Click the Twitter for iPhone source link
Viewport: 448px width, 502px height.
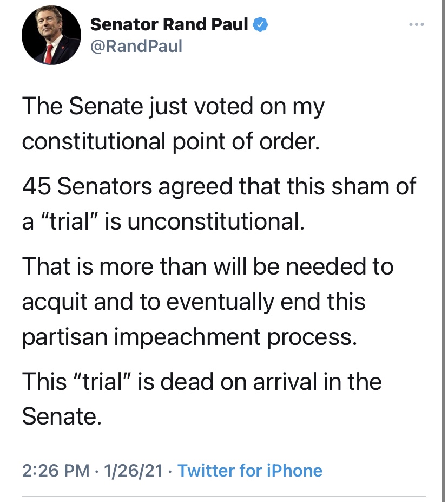[x=250, y=470]
